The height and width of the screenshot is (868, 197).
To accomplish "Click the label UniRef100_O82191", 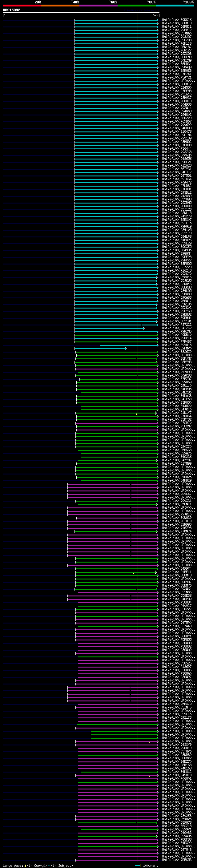I will 177,321.
